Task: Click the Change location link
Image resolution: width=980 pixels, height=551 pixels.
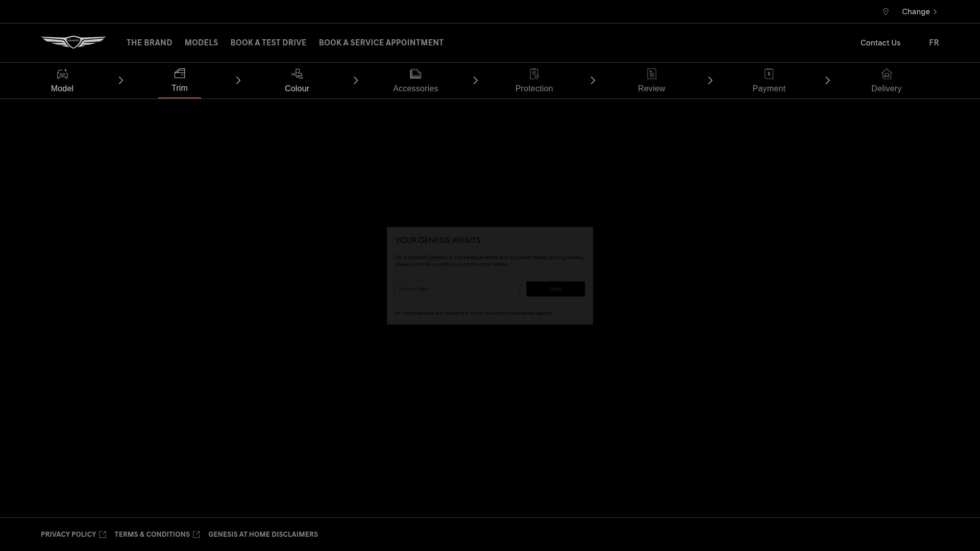Action: (916, 12)
